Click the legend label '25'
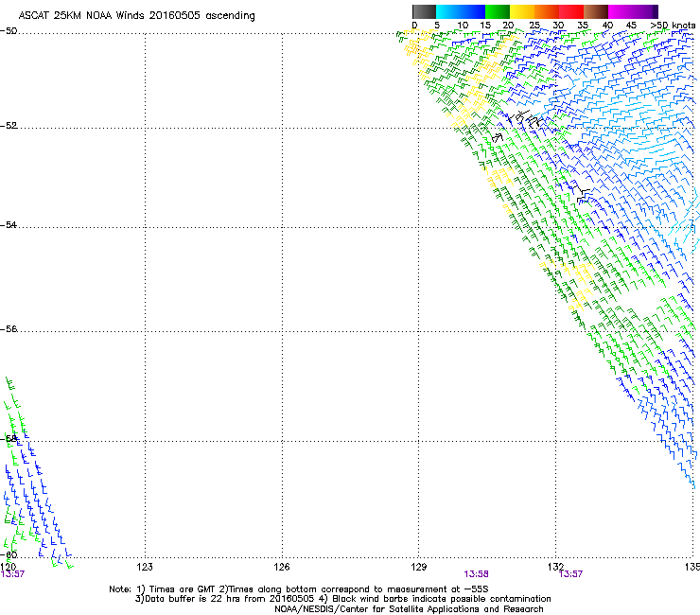700x615 pixels. pyautogui.click(x=534, y=26)
